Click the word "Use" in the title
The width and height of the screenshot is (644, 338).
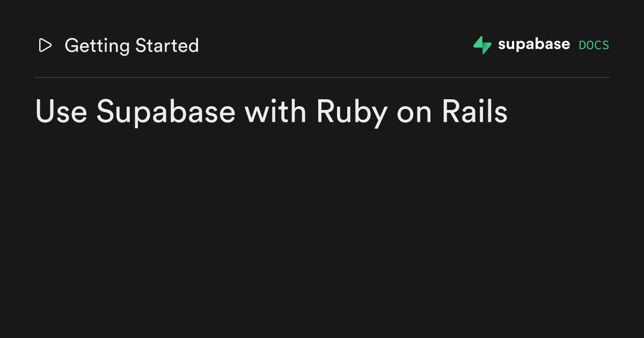click(61, 112)
